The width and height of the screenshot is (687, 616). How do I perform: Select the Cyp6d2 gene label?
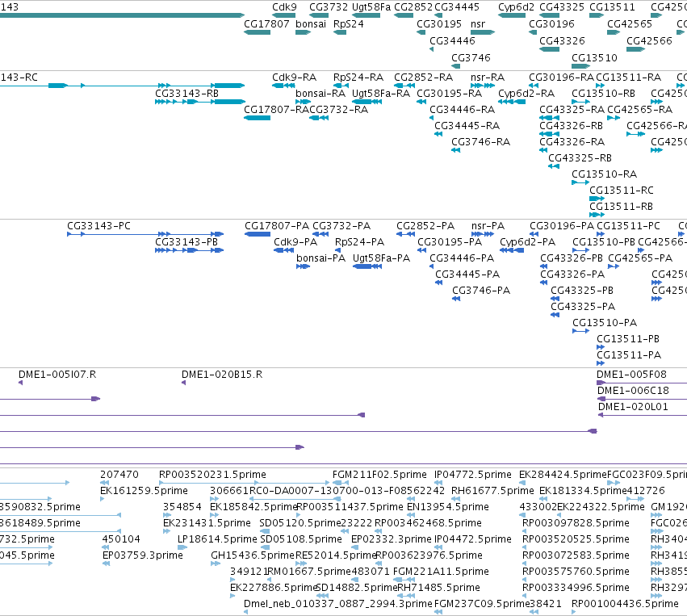point(516,7)
